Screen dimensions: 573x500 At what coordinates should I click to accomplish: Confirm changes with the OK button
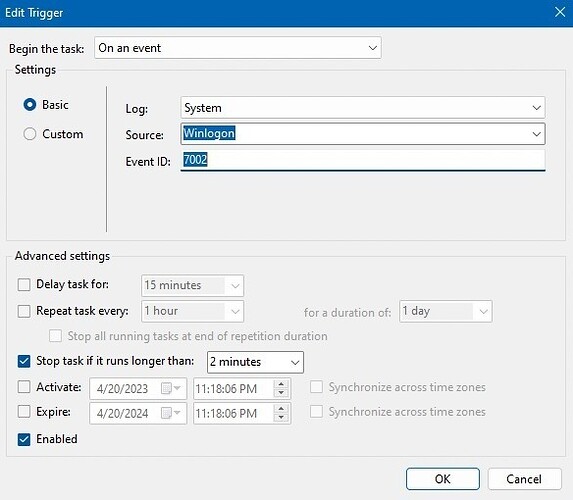[443, 479]
